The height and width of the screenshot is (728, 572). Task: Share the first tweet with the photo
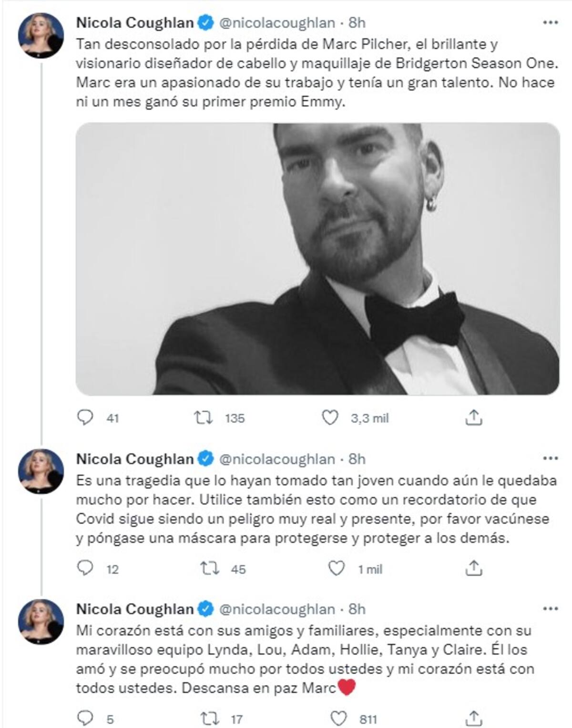pyautogui.click(x=473, y=418)
